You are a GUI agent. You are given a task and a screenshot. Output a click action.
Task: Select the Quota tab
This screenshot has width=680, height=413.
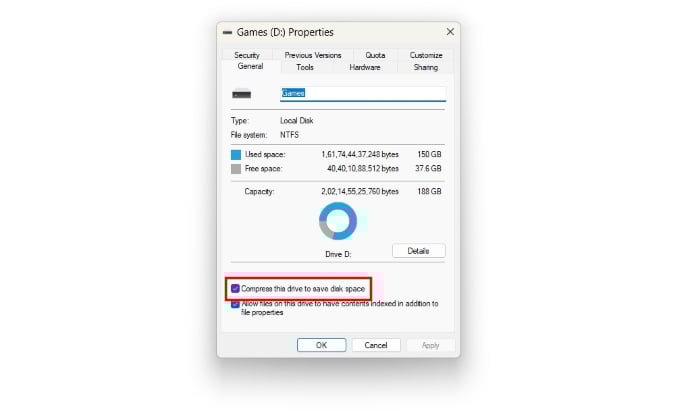(375, 55)
